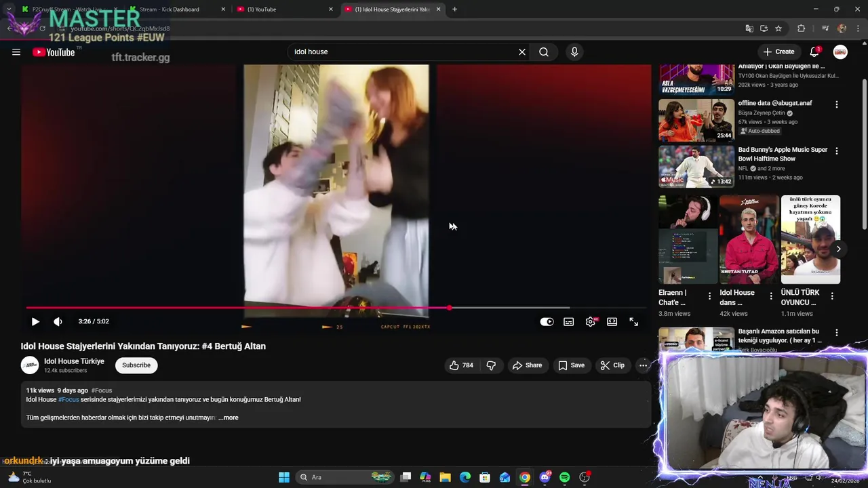868x488 pixels.
Task: Subscribe to Idol House Türkiye
Action: pos(136,365)
